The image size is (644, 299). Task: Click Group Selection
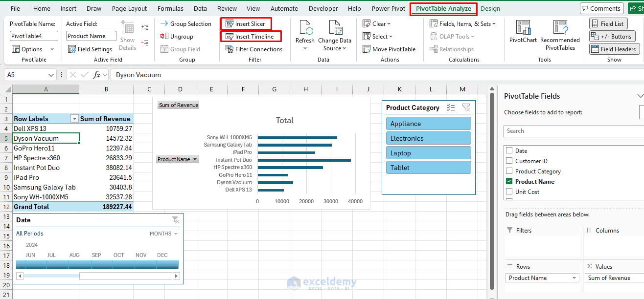(x=185, y=24)
